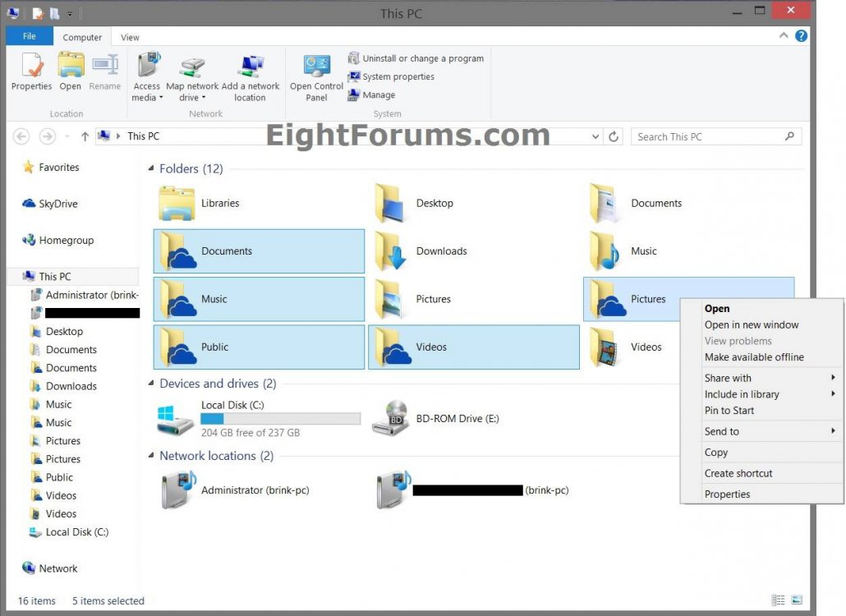Choose Make available offline
The height and width of the screenshot is (616, 846).
point(754,357)
